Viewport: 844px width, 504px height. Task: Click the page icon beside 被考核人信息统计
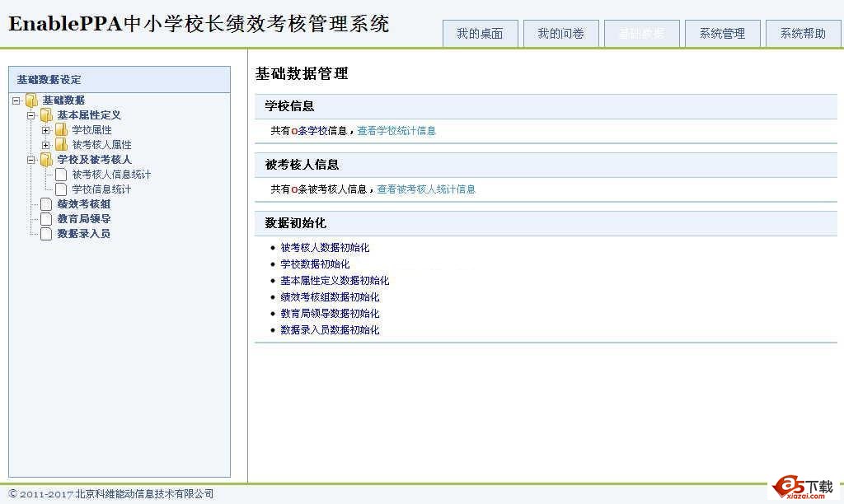(x=61, y=175)
